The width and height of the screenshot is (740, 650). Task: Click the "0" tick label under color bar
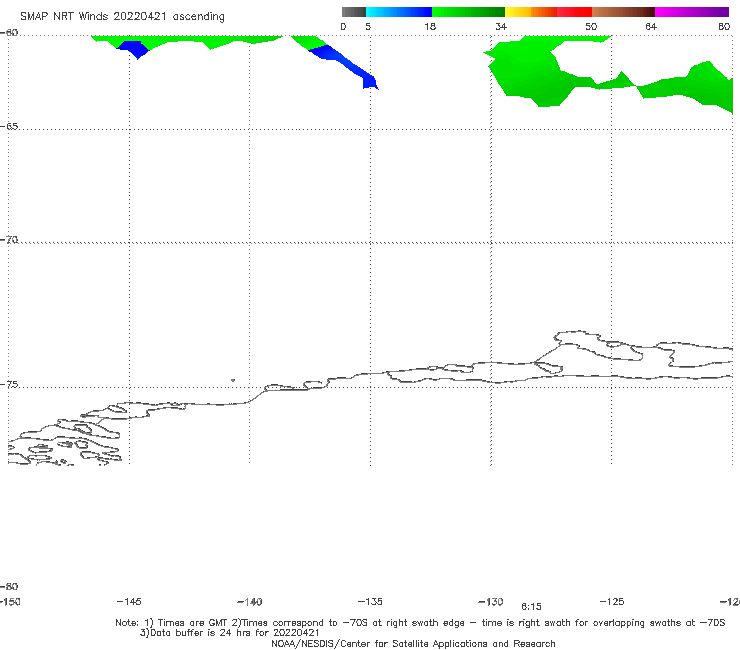click(343, 26)
